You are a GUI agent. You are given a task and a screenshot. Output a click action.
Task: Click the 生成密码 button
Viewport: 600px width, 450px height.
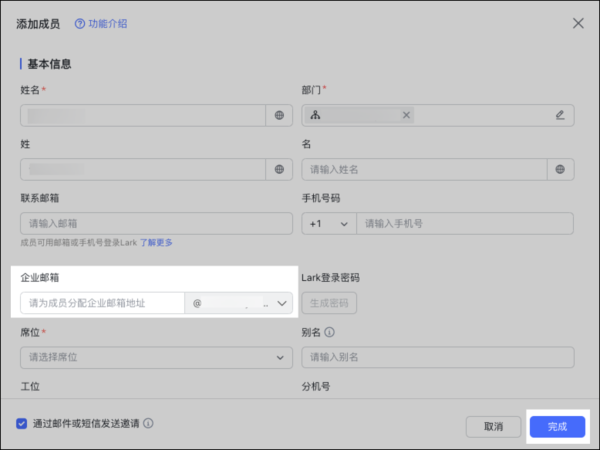pyautogui.click(x=329, y=303)
